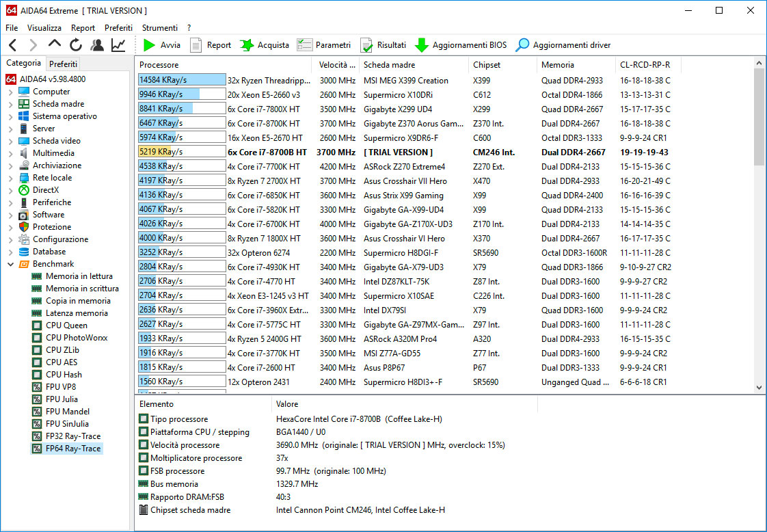The image size is (767, 532).
Task: Click the Report document icon
Action: (x=196, y=46)
